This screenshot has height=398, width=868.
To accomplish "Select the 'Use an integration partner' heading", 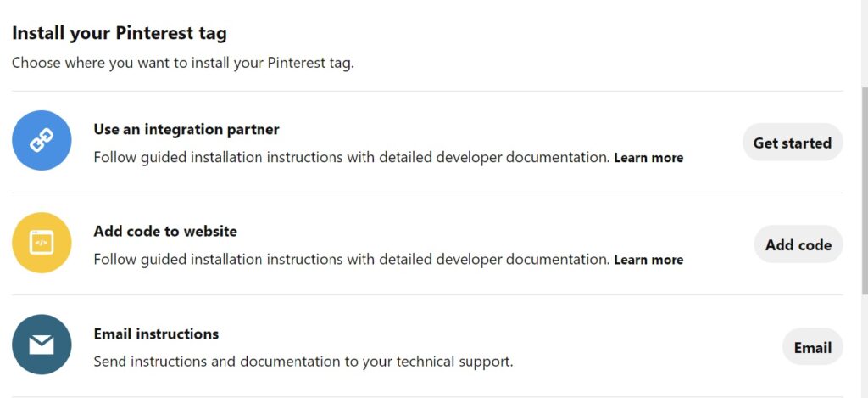I will (x=186, y=130).
